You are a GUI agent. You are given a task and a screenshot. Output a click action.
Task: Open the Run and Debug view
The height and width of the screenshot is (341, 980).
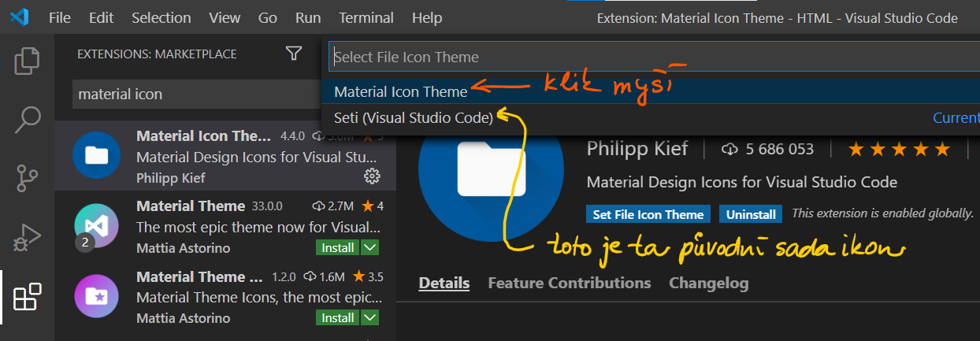point(28,237)
